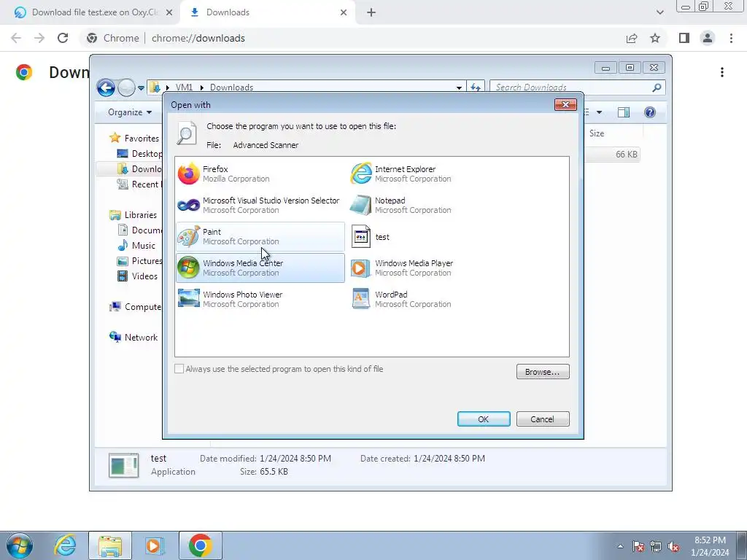
Task: Select Libraries in the navigation pane
Action: (x=133, y=215)
